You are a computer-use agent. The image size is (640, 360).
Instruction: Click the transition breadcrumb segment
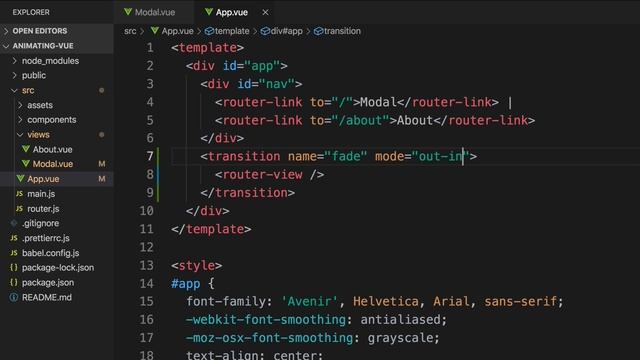[x=342, y=31]
